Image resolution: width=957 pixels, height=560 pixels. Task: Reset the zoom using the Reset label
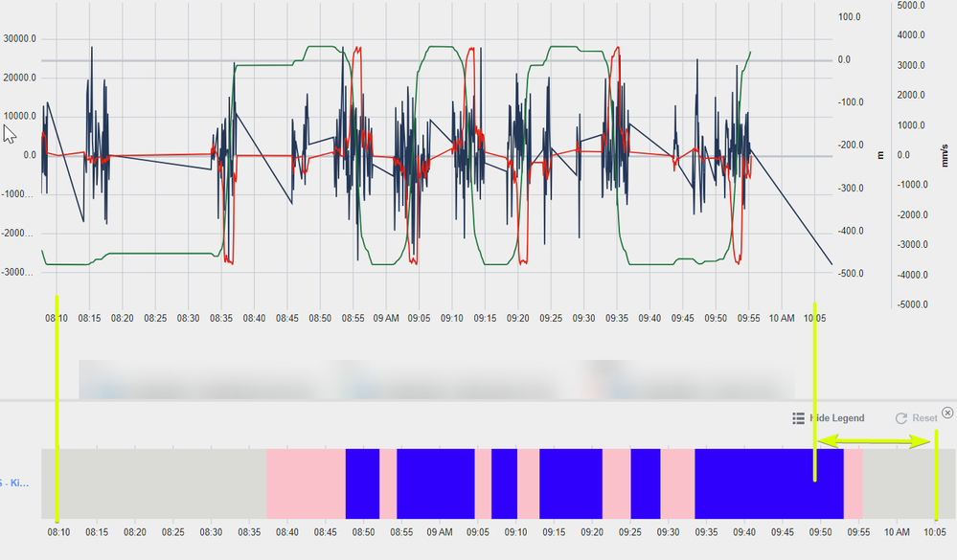[x=924, y=418]
